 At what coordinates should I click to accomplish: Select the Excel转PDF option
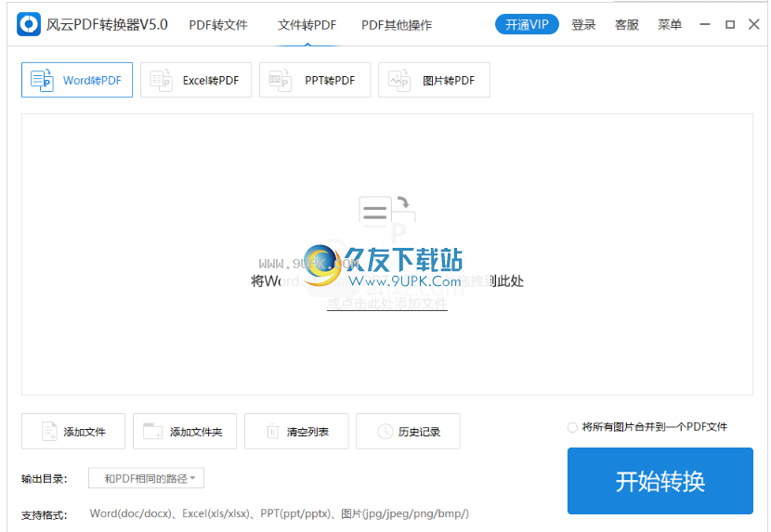pyautogui.click(x=196, y=80)
